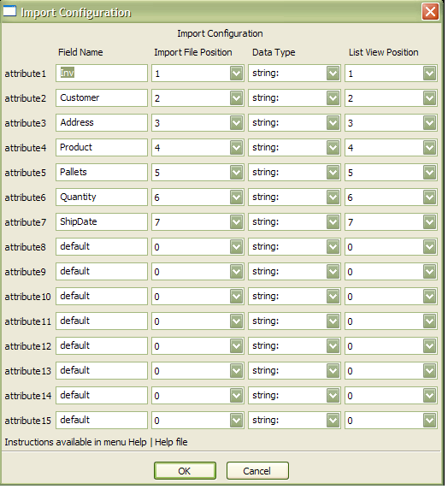Image resolution: width=448 pixels, height=489 pixels.
Task: Click the Pallets field name input
Action: click(102, 172)
